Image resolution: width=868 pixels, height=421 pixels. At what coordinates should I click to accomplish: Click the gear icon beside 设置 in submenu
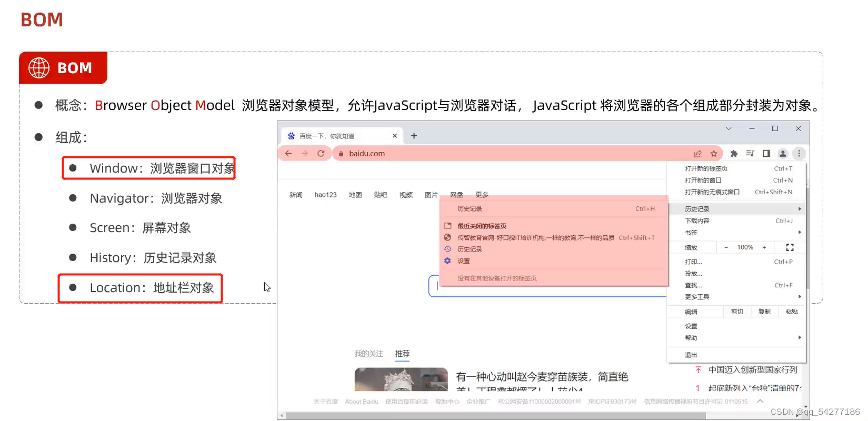[447, 260]
